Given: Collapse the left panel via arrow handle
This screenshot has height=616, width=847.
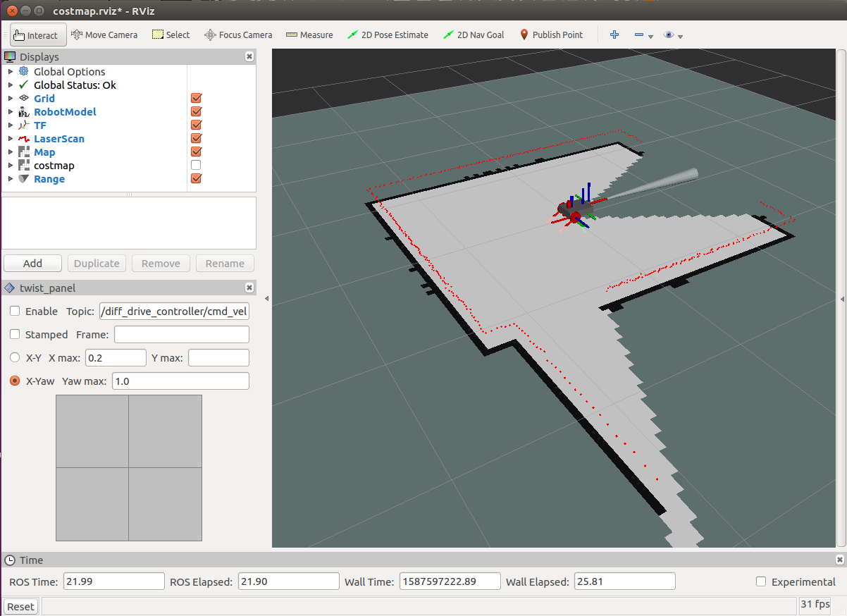Looking at the screenshot, I should 266,299.
